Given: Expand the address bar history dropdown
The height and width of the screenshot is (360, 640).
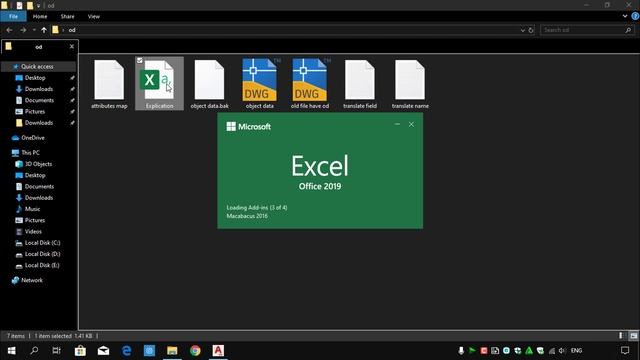Looking at the screenshot, I should (x=522, y=30).
